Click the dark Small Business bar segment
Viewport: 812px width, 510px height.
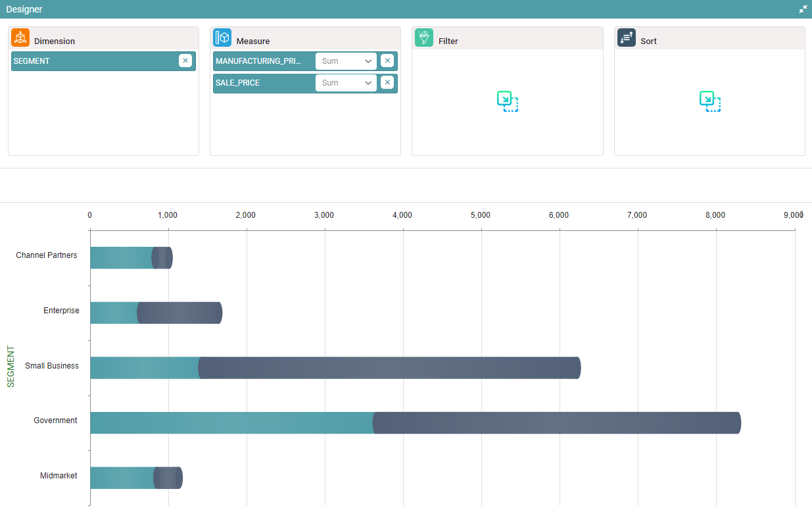tap(390, 368)
